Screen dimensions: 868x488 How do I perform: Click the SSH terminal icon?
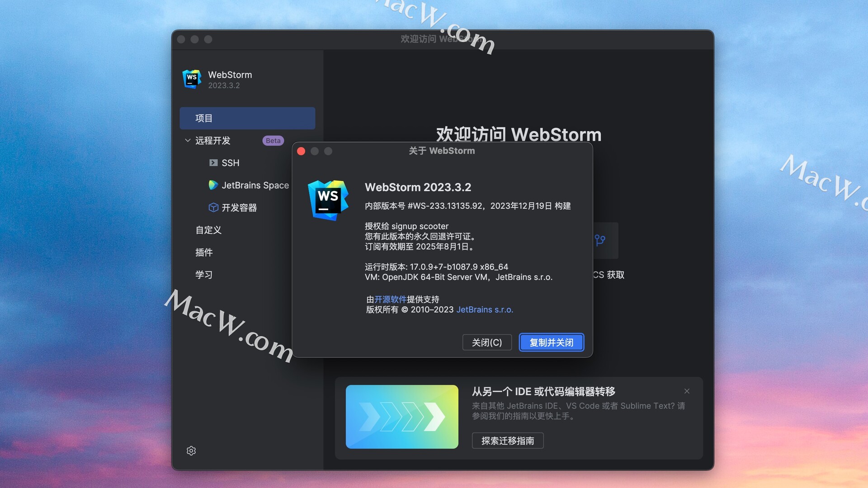(x=213, y=163)
